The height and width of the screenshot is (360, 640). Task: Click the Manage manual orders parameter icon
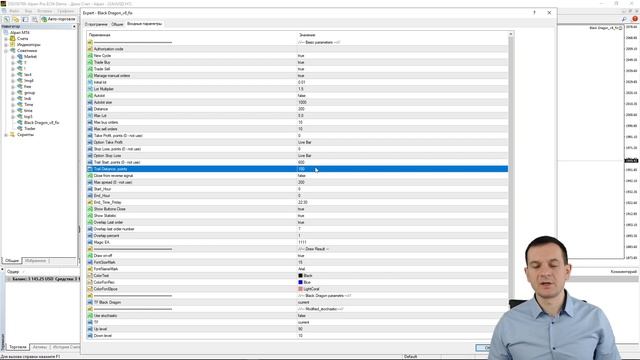click(90, 76)
